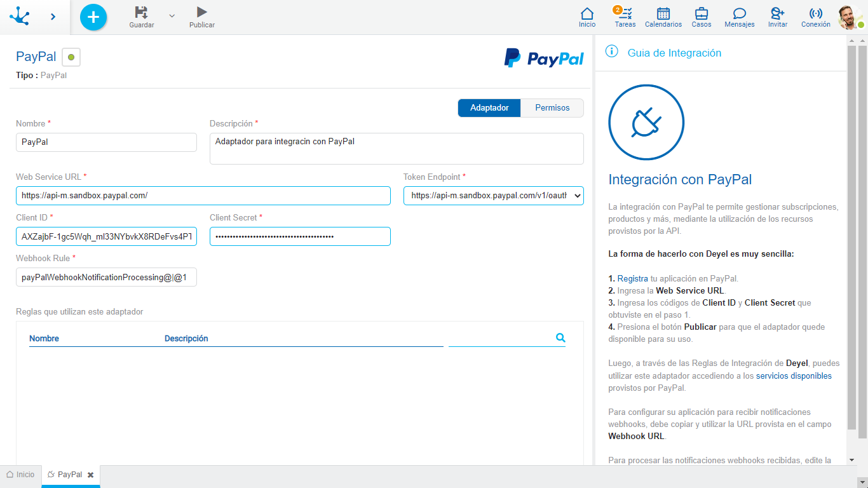Switch to the Inicio bottom tab

coord(20,475)
